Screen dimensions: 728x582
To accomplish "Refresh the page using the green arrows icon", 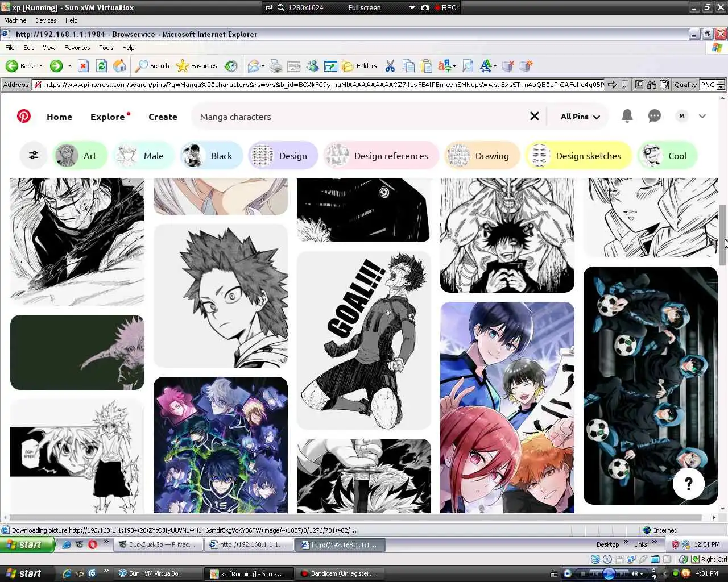I will point(101,66).
